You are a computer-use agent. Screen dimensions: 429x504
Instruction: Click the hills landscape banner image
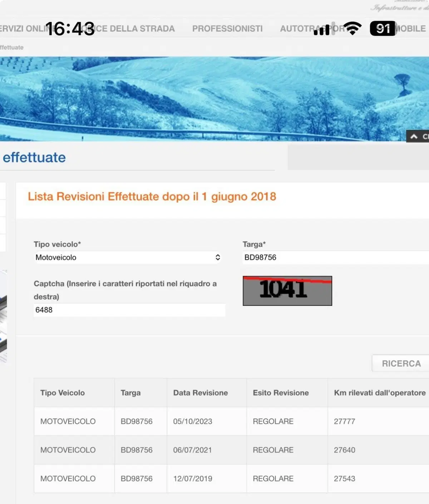pyautogui.click(x=214, y=99)
